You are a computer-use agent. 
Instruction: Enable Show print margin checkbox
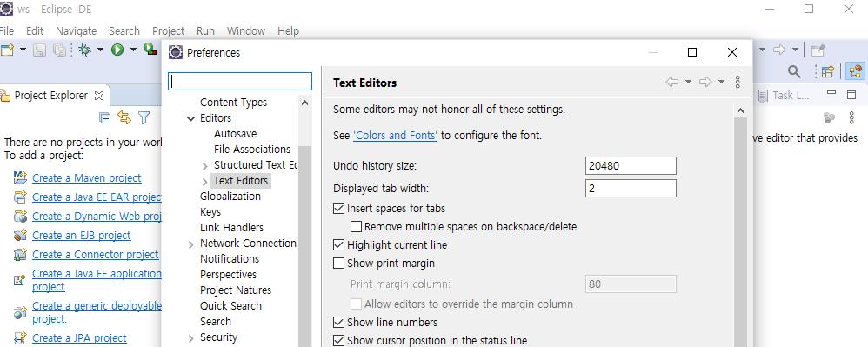click(339, 264)
